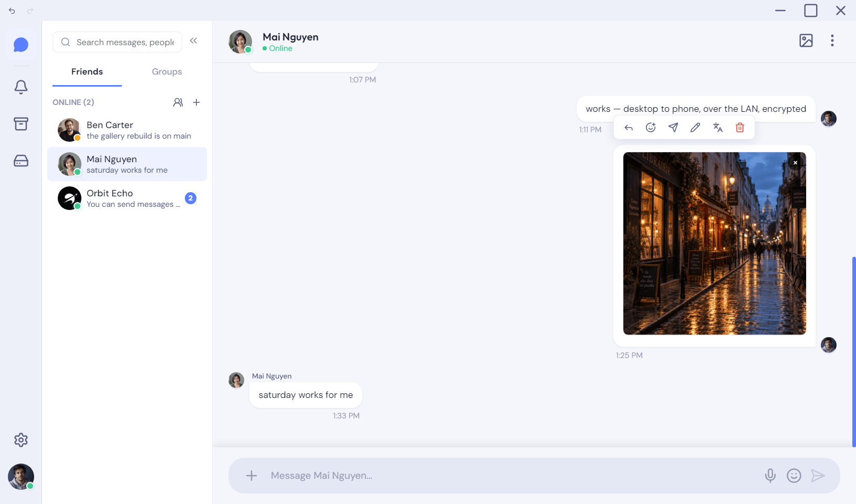Image resolution: width=856 pixels, height=504 pixels.
Task: Send the message with send arrow
Action: [x=818, y=476]
